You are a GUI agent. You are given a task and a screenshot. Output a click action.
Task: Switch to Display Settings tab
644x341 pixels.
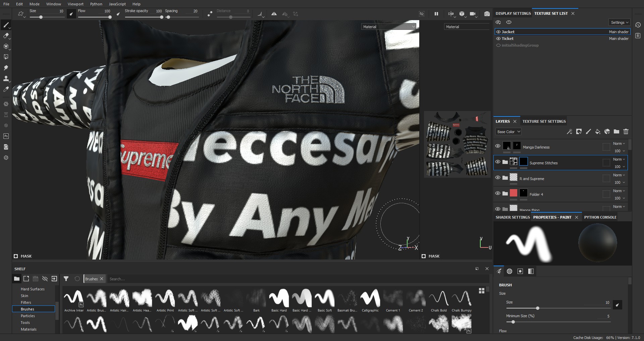[513, 13]
